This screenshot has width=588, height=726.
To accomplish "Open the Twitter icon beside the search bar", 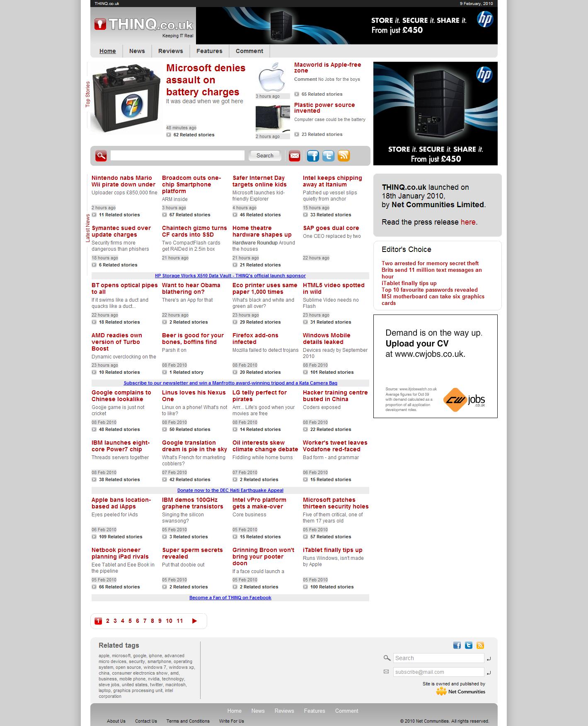I will coord(328,156).
